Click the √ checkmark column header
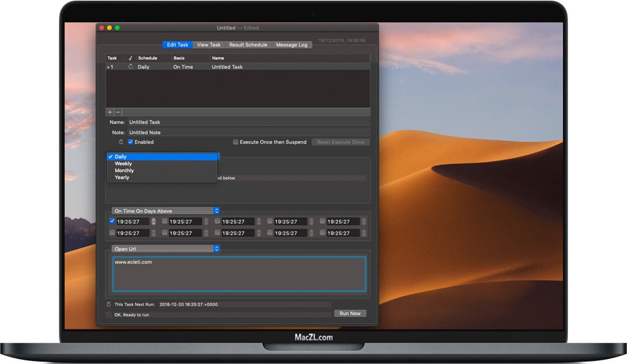The image size is (627, 364). tap(129, 58)
